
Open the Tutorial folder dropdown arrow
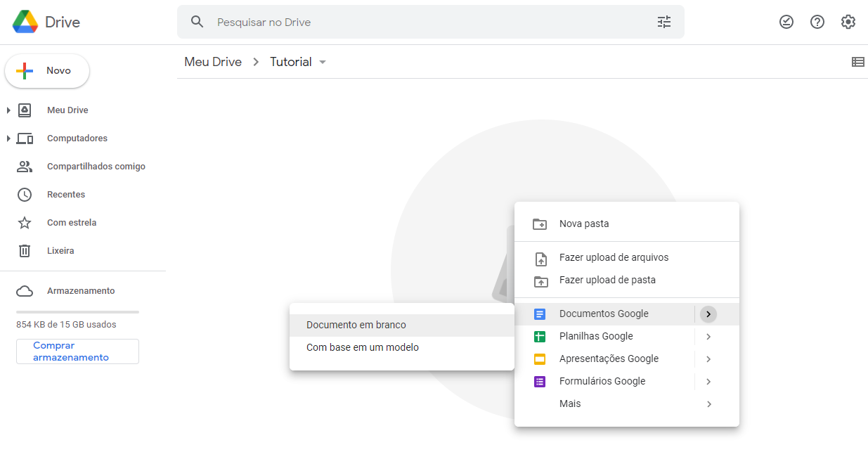[323, 62]
